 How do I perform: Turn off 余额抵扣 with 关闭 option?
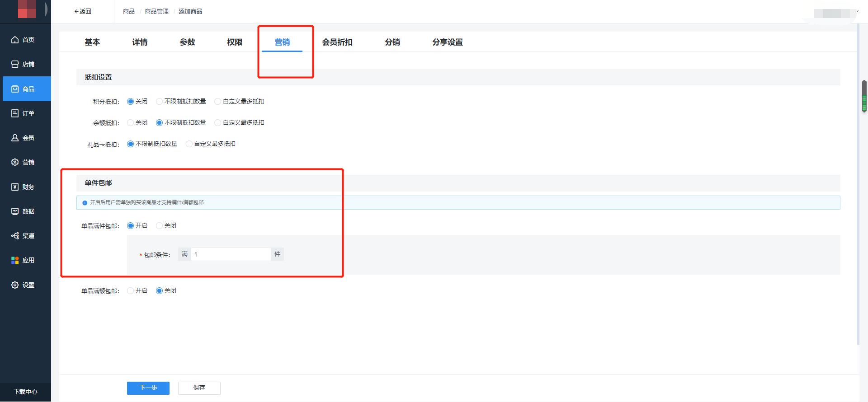click(131, 123)
